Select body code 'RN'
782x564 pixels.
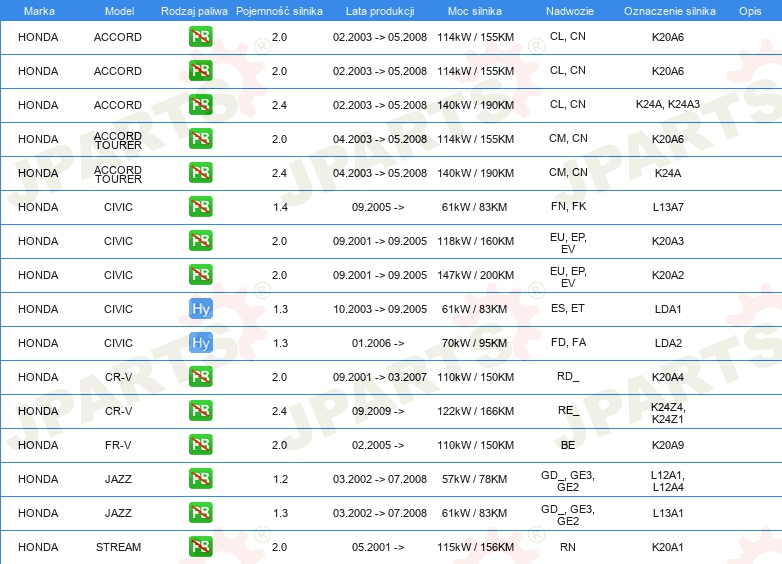pos(568,547)
